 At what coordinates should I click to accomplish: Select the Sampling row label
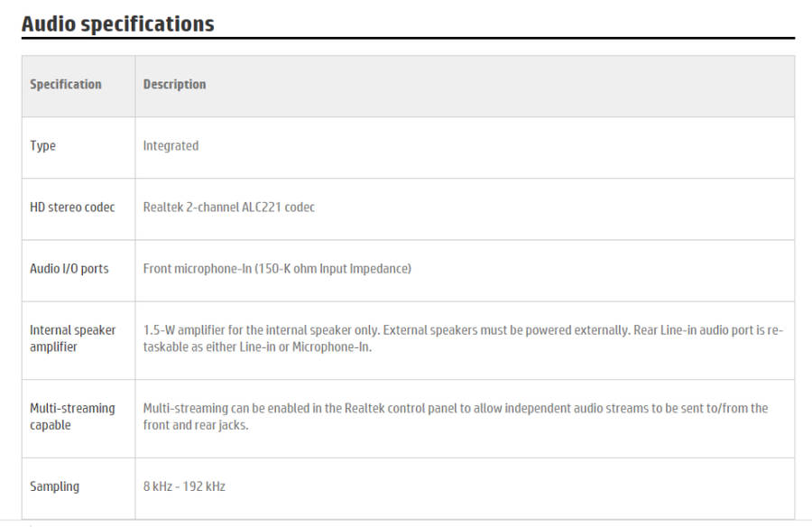tap(54, 487)
